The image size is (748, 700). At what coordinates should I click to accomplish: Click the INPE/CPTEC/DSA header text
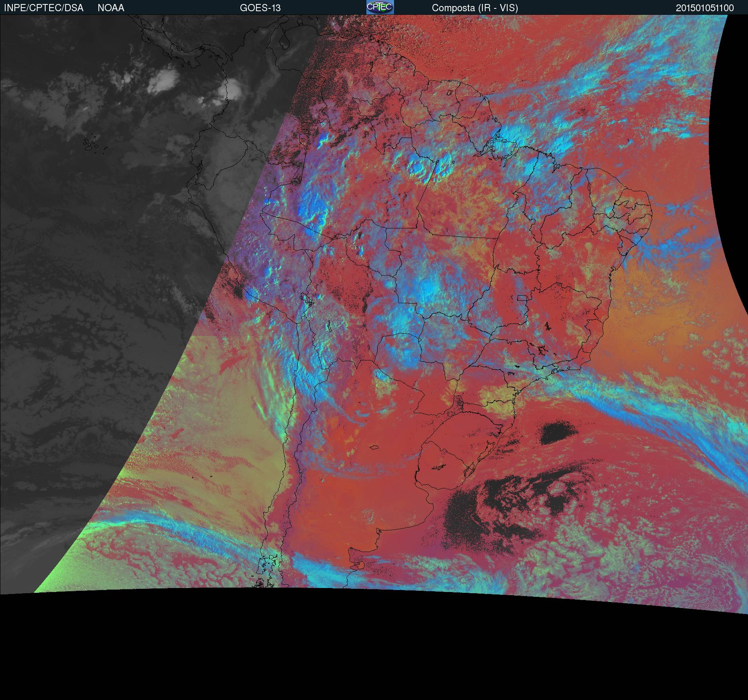[x=44, y=8]
